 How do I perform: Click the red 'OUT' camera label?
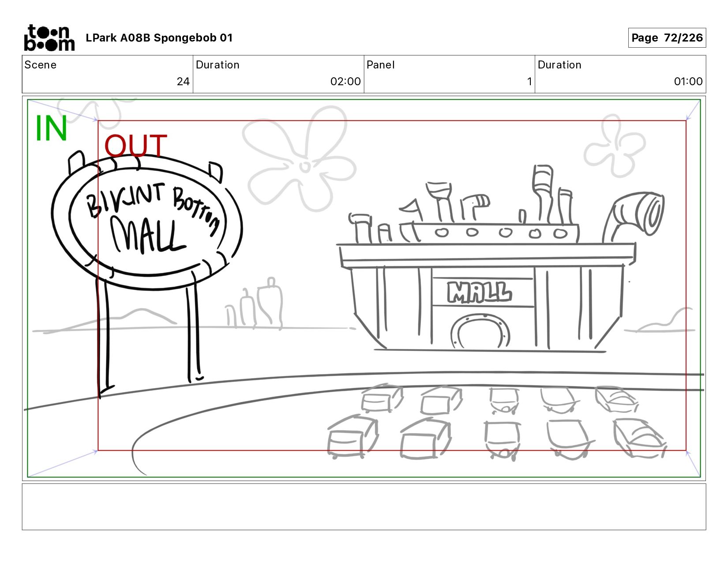[135, 146]
